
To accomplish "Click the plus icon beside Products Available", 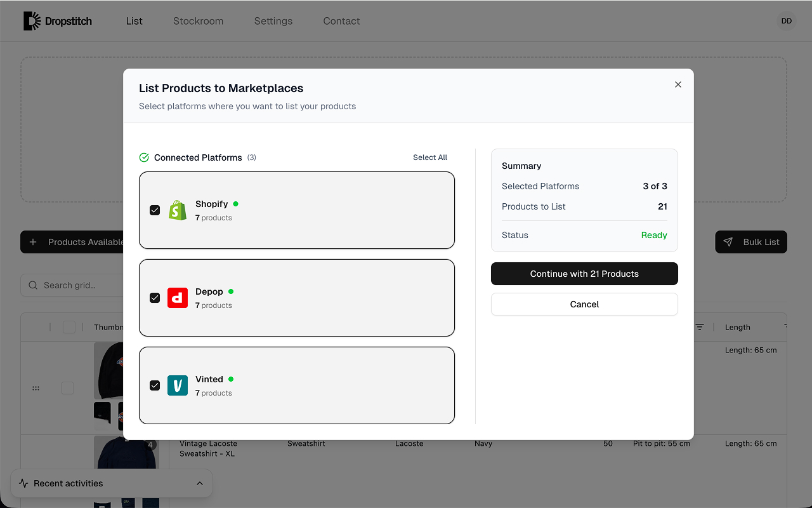I will (x=34, y=242).
